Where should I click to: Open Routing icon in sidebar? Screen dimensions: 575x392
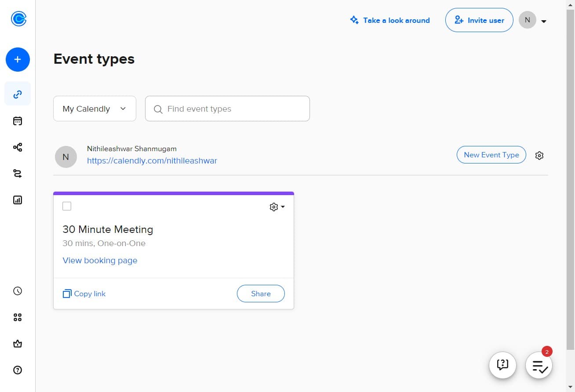point(18,174)
